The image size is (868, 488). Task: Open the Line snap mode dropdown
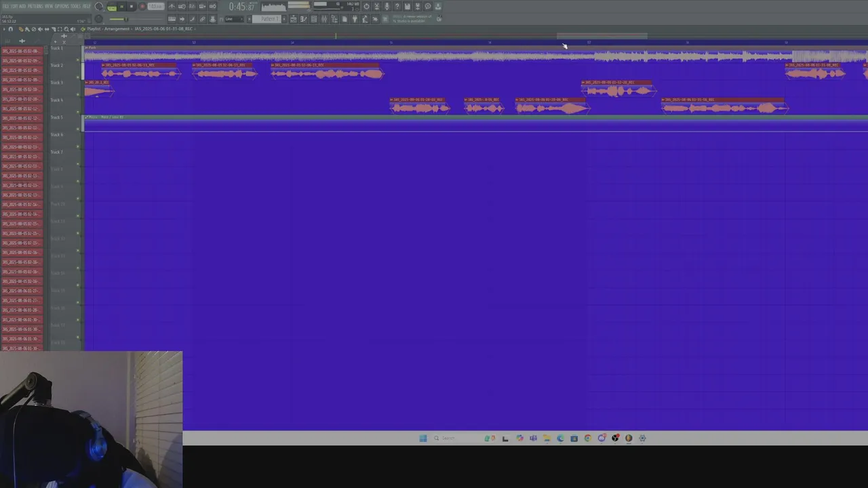[x=234, y=19]
